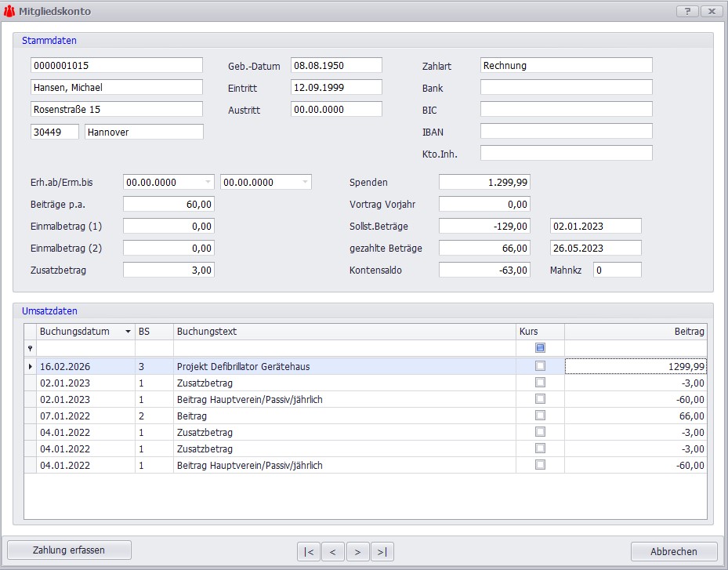Screen dimensions: 728x570
Task: Open the Erh.ab date dropdown
Action: 208,182
